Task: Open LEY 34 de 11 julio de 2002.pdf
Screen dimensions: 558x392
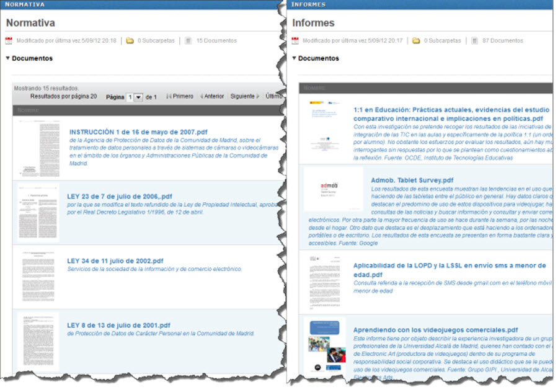Action: [x=115, y=261]
